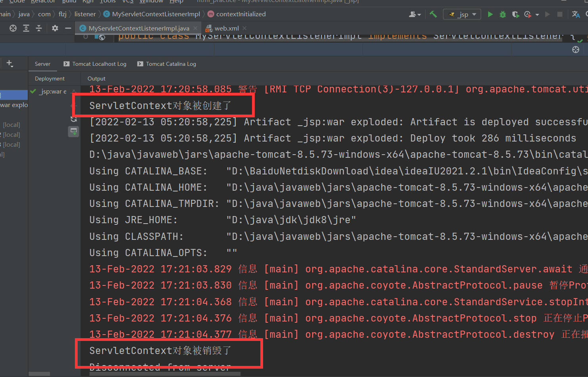Click the Output header label

tap(96, 78)
